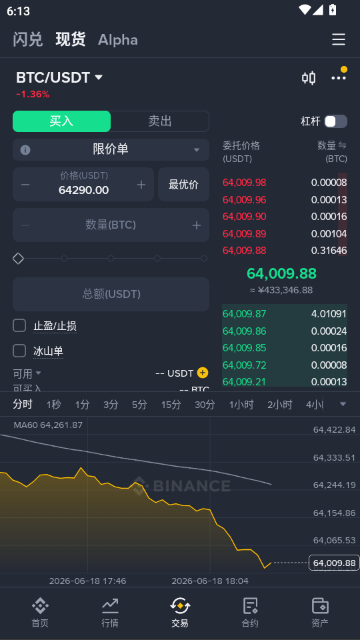The width and height of the screenshot is (360, 640).
Task: Expand the BTC/USDT pair dropdown
Action: (x=99, y=77)
